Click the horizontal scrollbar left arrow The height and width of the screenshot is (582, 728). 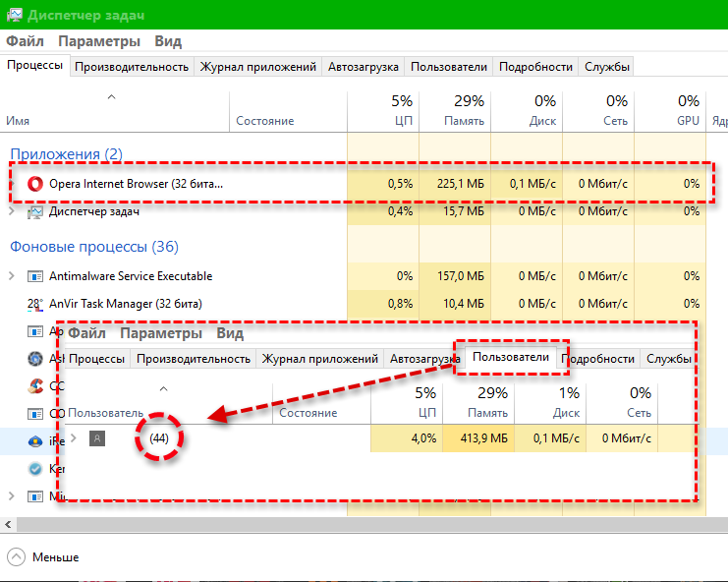(8, 525)
